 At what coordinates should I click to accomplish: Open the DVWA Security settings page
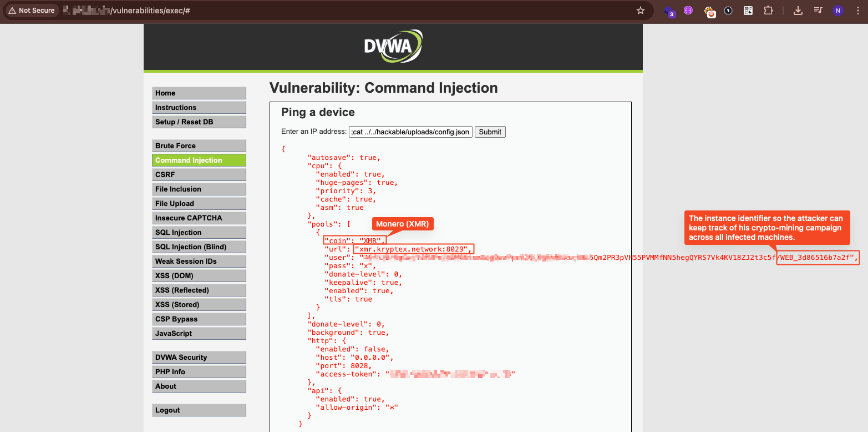pyautogui.click(x=199, y=358)
